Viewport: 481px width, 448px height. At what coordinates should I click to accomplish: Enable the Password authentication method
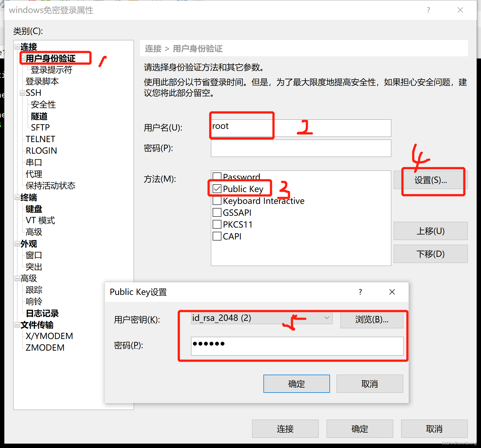point(217,176)
